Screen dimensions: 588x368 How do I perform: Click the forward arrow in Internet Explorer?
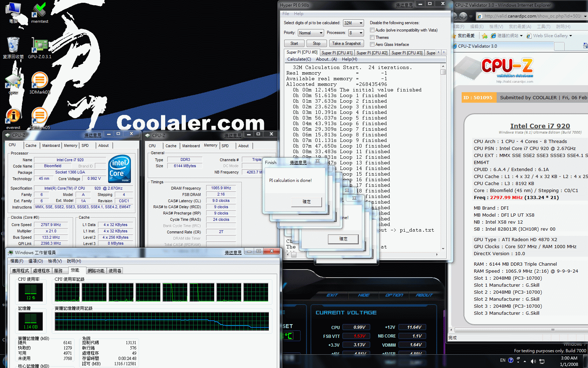463,16
